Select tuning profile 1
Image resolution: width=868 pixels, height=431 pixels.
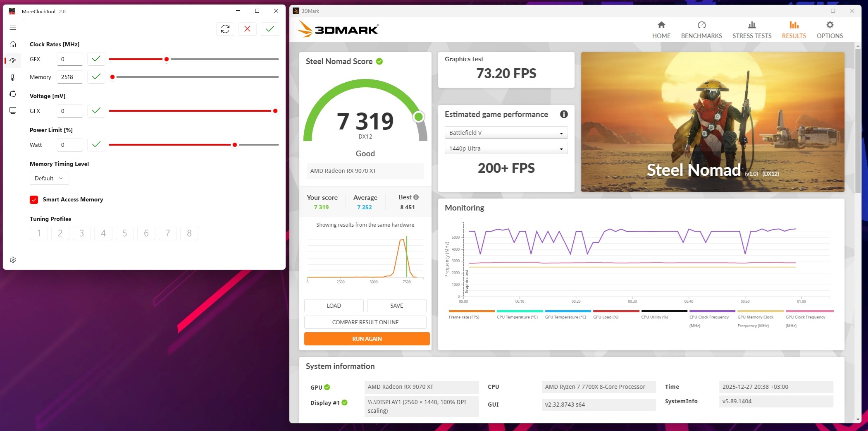pos(39,233)
